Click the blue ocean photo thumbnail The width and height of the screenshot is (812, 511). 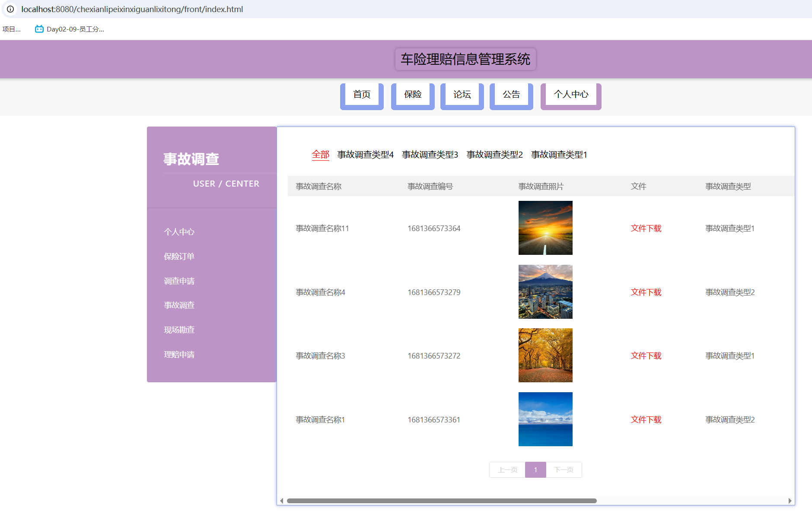(545, 419)
